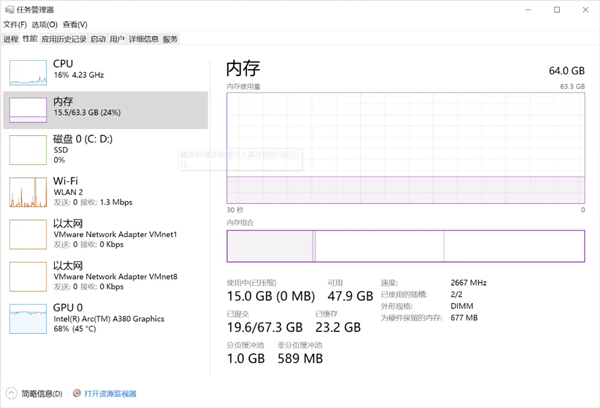Switch to the 应用历史记录 tab

[x=64, y=39]
